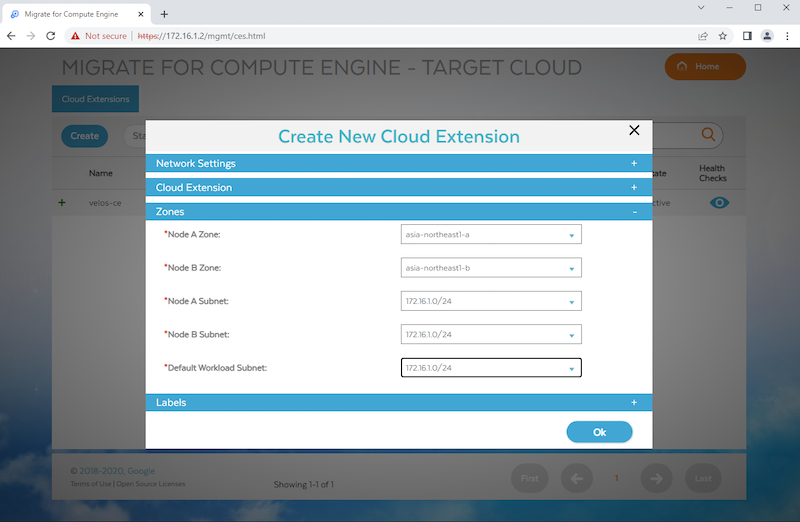
Task: Open the browser profile avatar icon
Action: 767,36
